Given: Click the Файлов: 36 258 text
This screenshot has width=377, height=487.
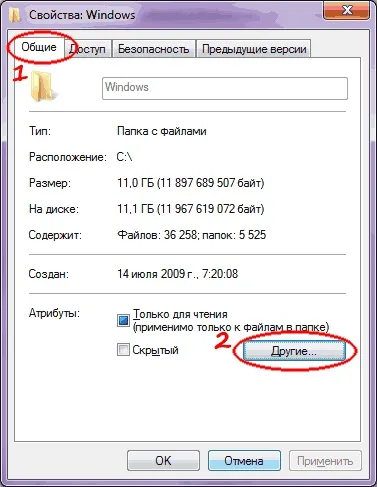Looking at the screenshot, I should tap(157, 235).
